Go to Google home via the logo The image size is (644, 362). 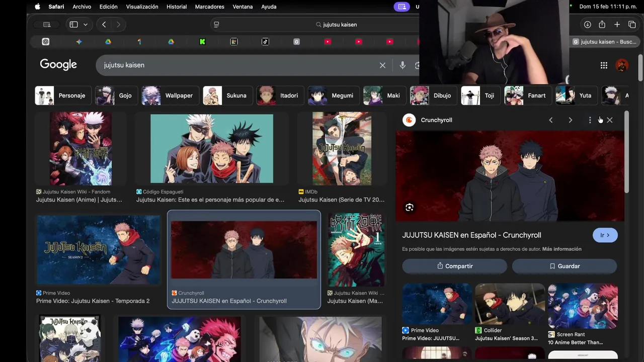(x=58, y=64)
